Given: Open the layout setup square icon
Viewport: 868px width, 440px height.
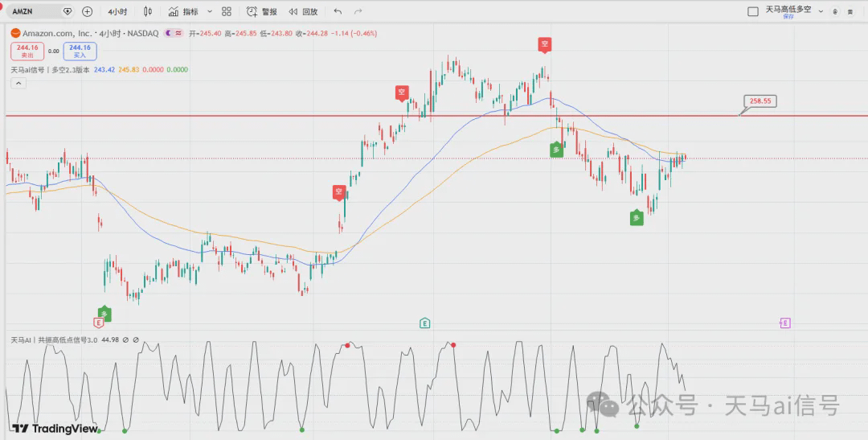Looking at the screenshot, I should pyautogui.click(x=753, y=11).
